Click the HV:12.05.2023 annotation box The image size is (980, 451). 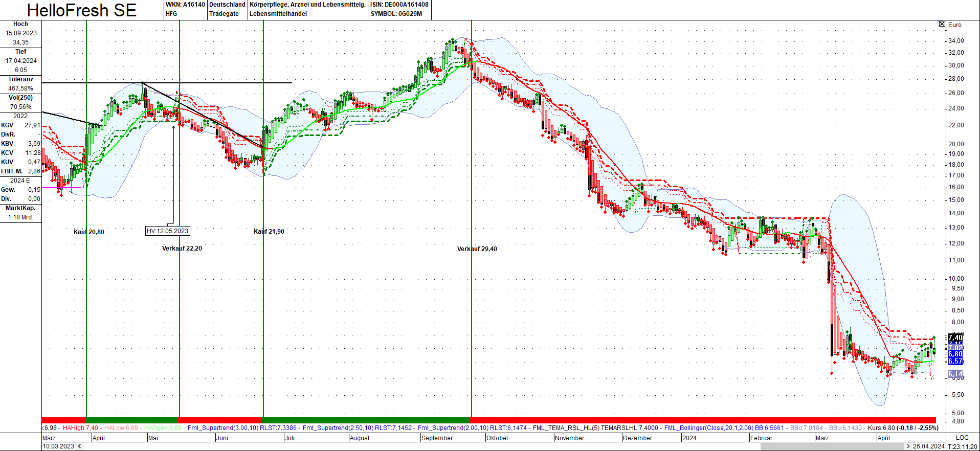coord(168,231)
